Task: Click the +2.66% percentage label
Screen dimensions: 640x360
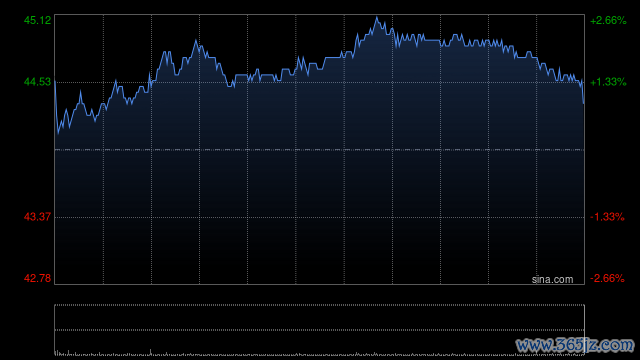Action: click(x=608, y=20)
